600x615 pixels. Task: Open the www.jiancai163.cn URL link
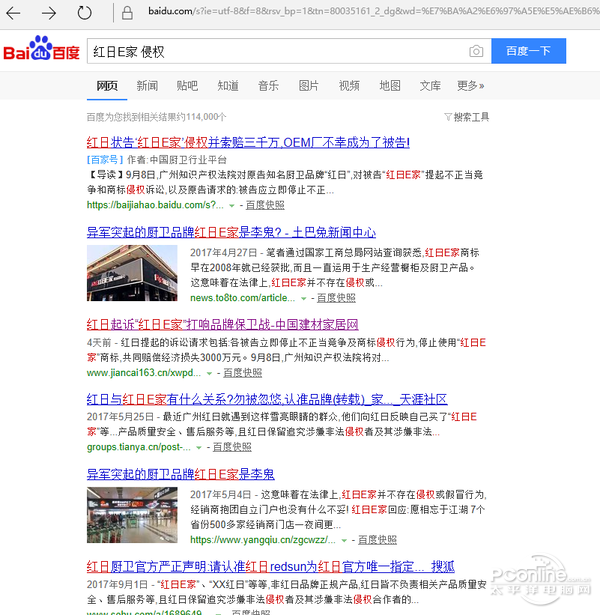(x=144, y=373)
